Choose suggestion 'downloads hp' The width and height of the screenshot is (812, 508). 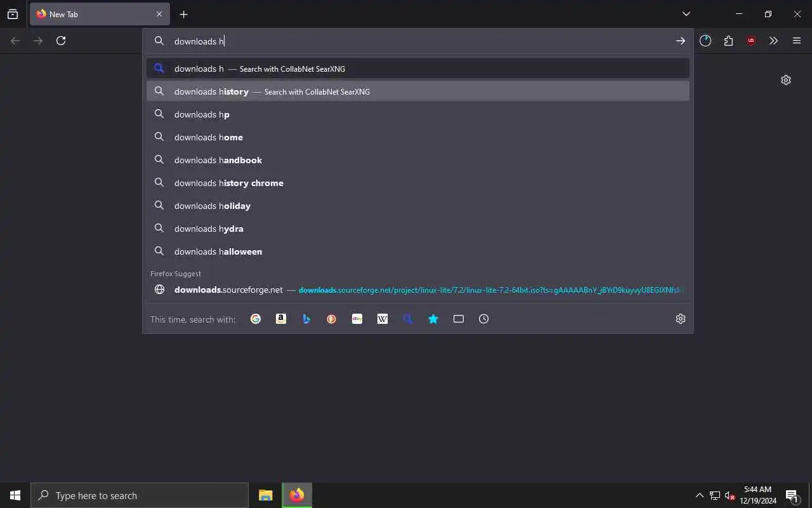coord(418,114)
